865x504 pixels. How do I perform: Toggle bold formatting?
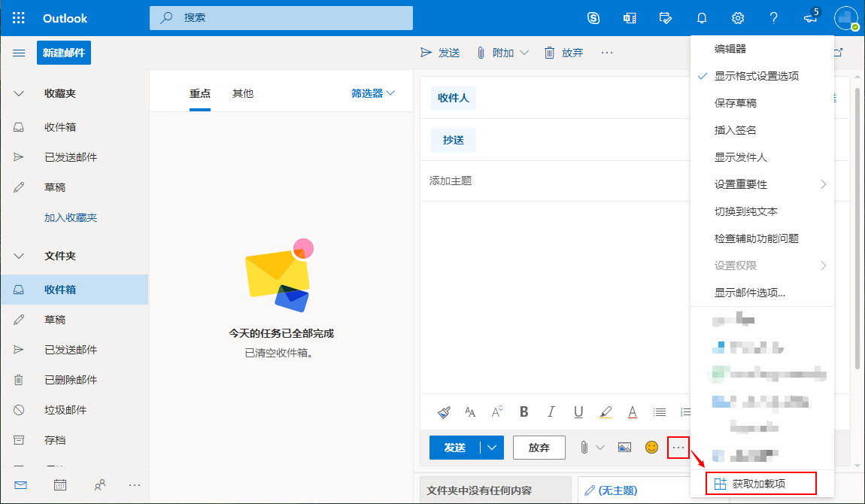click(524, 412)
